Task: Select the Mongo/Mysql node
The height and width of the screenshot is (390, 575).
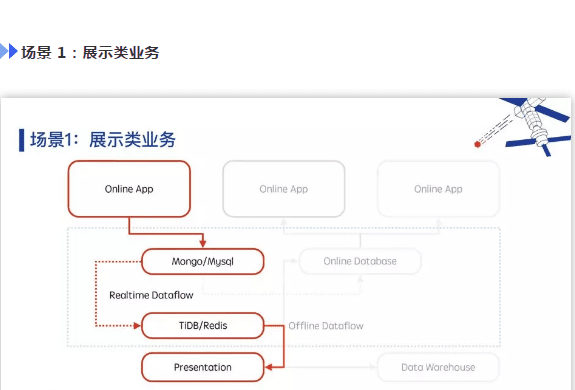Action: pyautogui.click(x=202, y=261)
